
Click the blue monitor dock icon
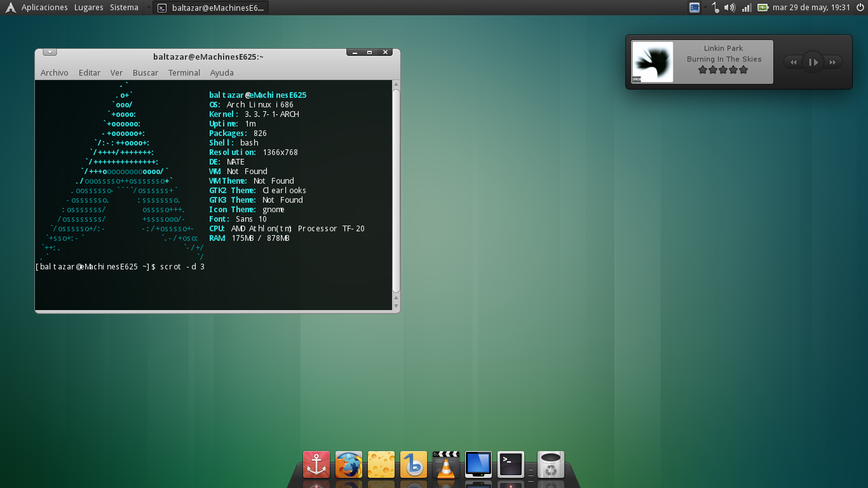click(478, 464)
